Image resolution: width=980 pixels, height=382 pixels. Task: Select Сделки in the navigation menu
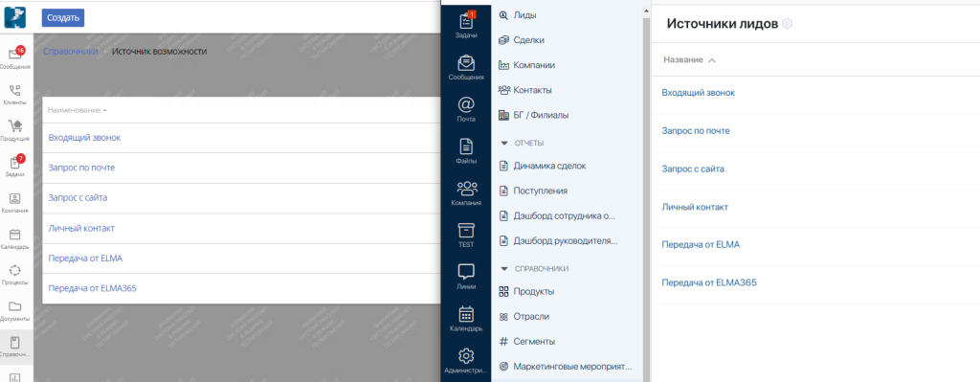coord(522,40)
